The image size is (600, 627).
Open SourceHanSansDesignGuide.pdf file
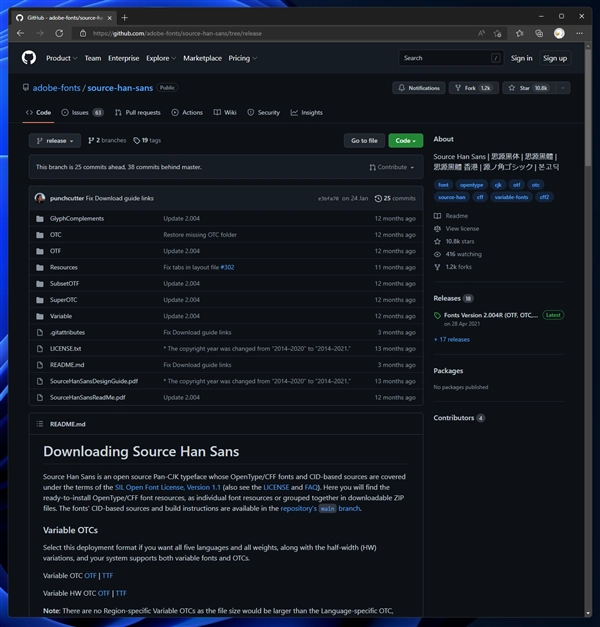tap(94, 381)
